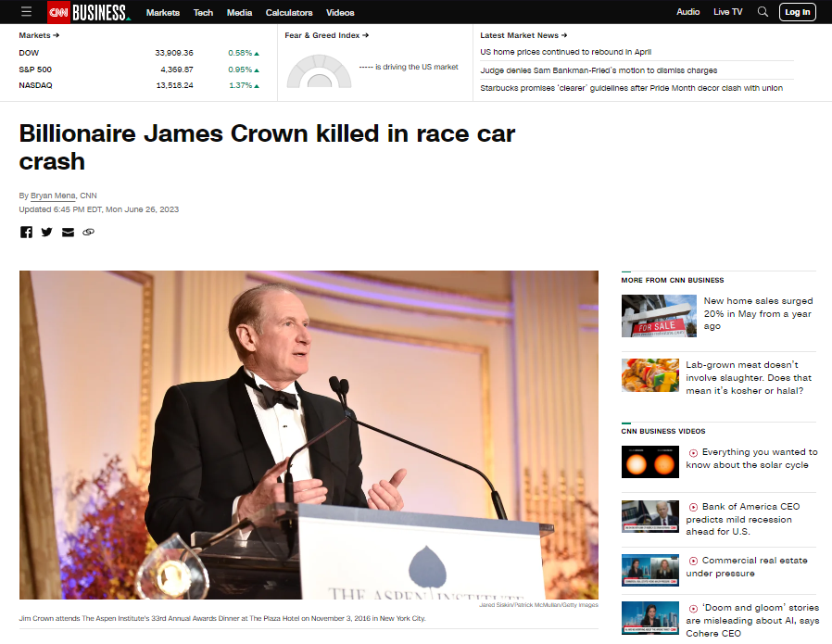Open author Bryan Mena's profile link
Screen dimensions: 832x644
[53, 196]
